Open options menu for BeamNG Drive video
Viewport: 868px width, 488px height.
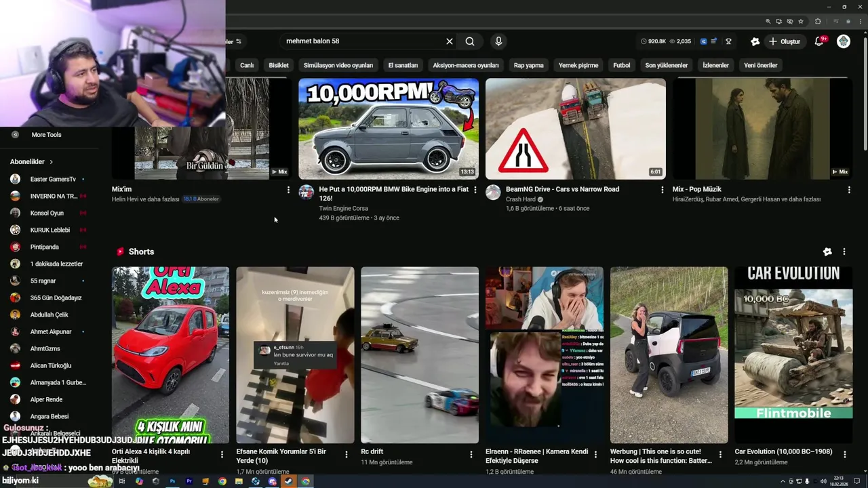tap(662, 190)
